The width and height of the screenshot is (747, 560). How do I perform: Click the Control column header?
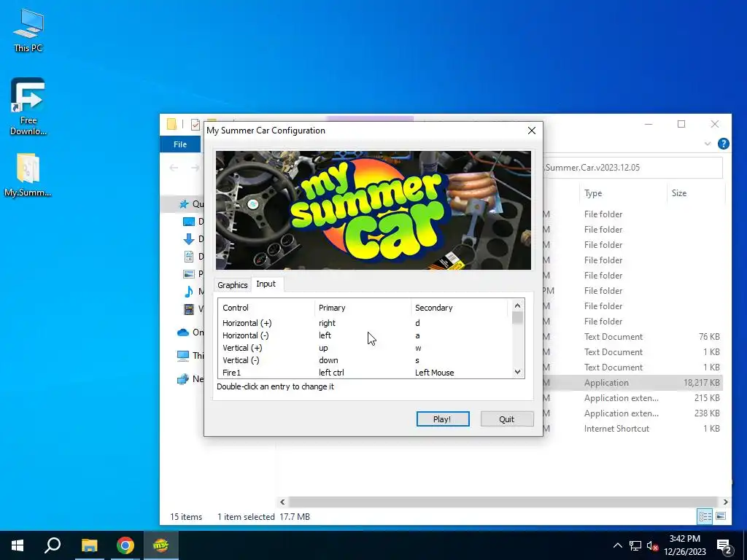coord(266,308)
